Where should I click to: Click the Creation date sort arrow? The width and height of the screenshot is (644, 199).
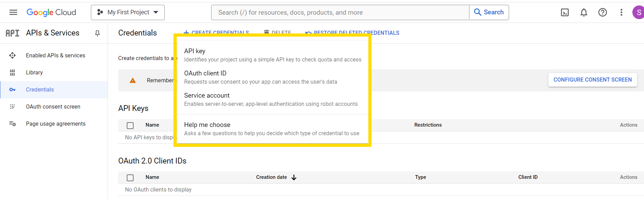click(294, 177)
